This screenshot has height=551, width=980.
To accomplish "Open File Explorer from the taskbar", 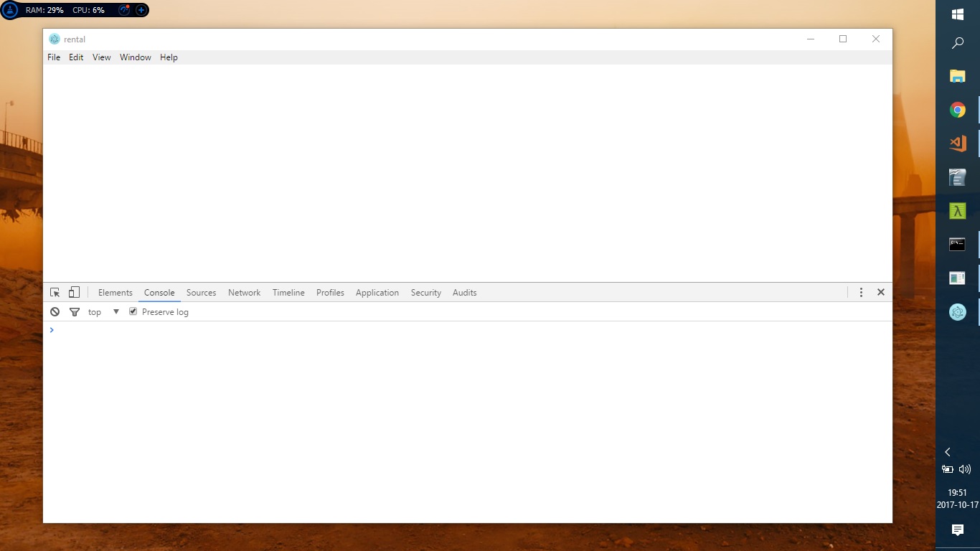I will point(957,76).
